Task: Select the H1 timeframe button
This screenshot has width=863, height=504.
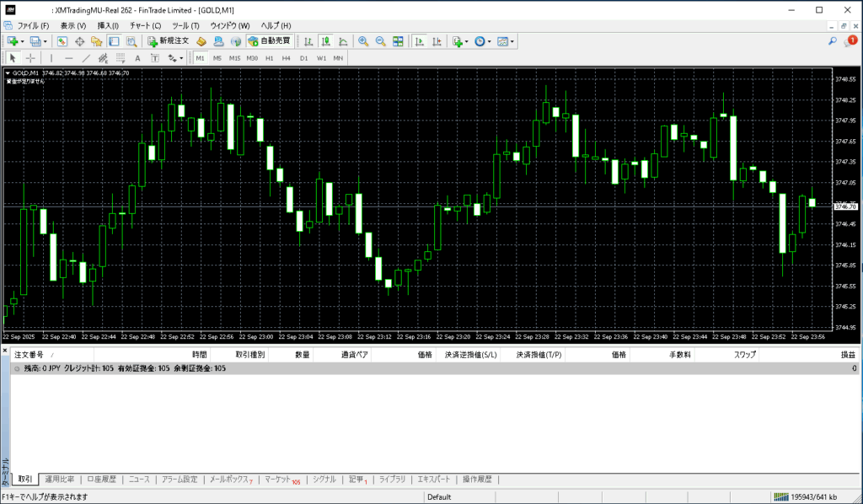Action: coord(269,58)
